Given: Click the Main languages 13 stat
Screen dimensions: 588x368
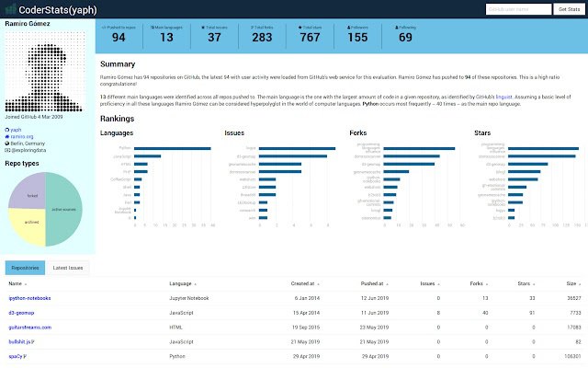Looking at the screenshot, I should pyautogui.click(x=166, y=35).
